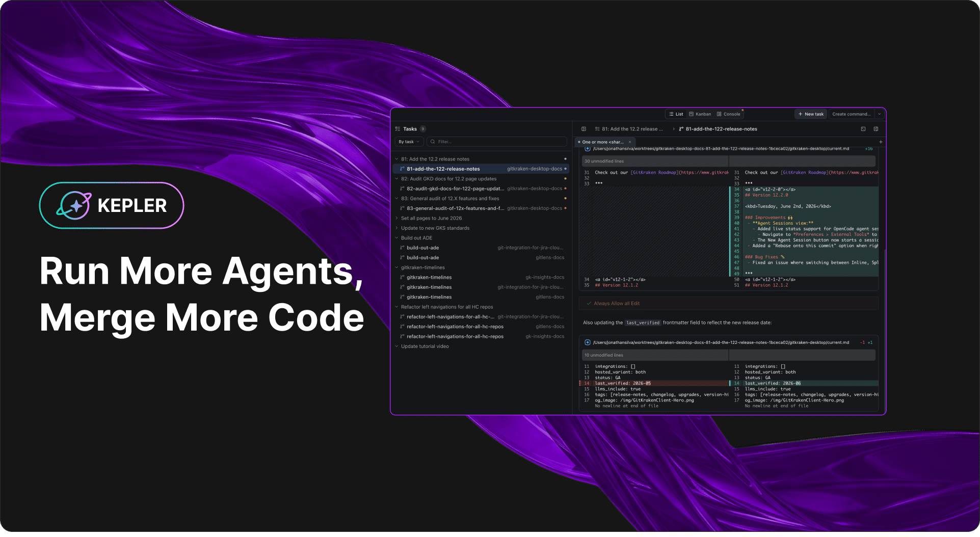Add a new tab with the plus icon
The height and width of the screenshot is (537, 980).
(x=881, y=142)
